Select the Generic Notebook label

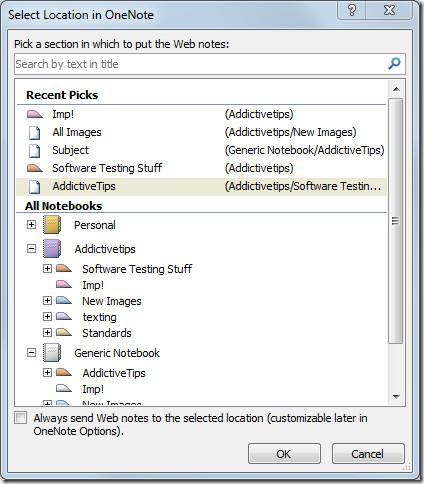coord(117,353)
